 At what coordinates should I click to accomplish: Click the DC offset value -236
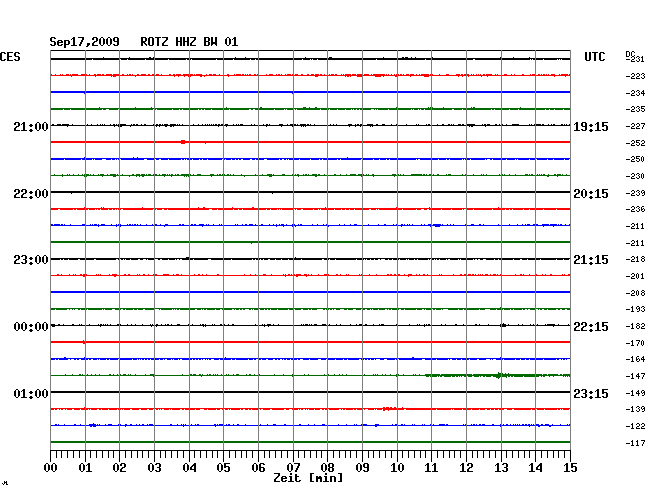635,209
